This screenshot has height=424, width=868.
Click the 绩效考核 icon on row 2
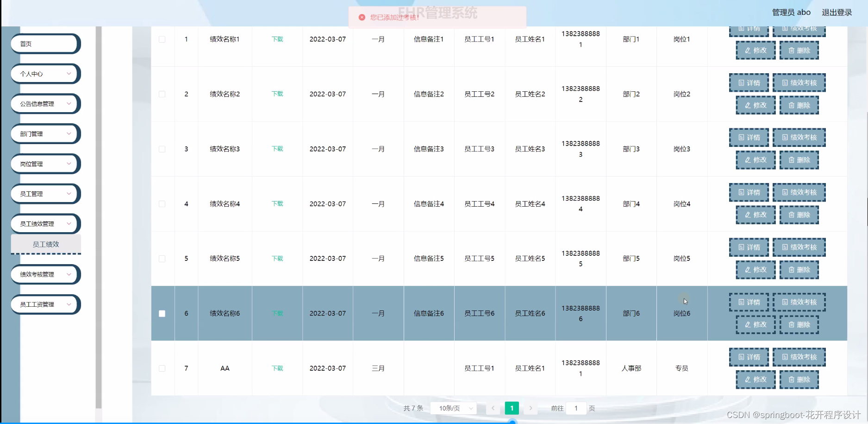799,82
